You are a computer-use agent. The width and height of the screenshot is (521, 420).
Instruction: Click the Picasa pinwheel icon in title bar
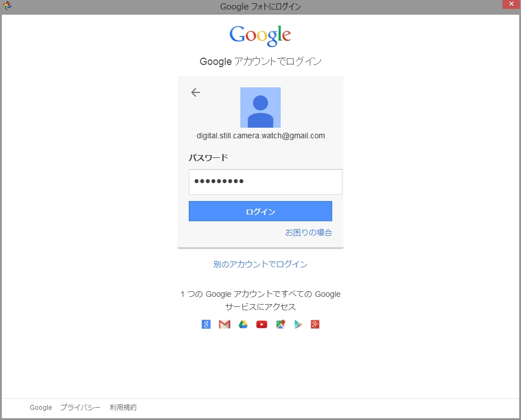pos(7,6)
